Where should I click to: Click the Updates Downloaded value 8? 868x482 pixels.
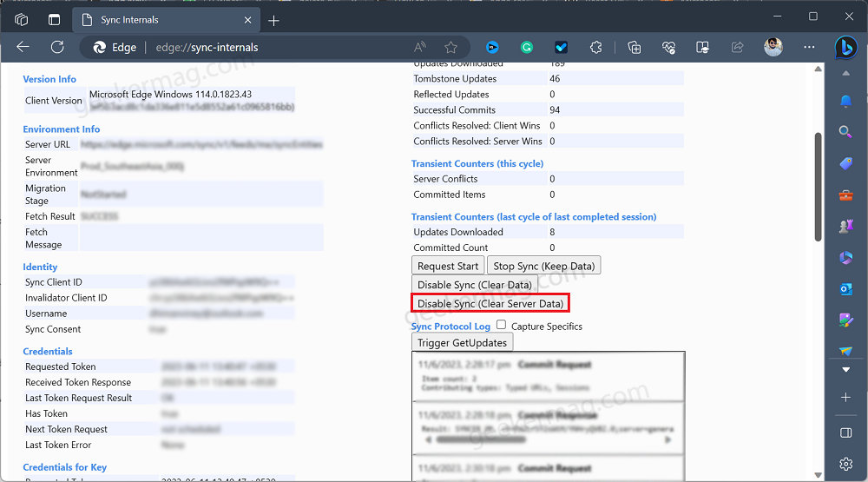(x=552, y=232)
